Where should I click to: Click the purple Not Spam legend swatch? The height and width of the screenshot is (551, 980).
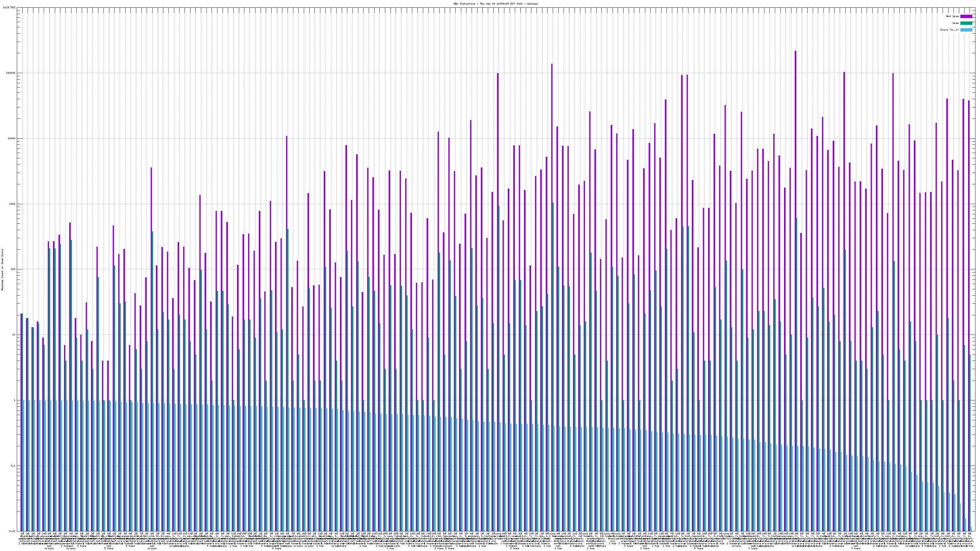point(966,16)
